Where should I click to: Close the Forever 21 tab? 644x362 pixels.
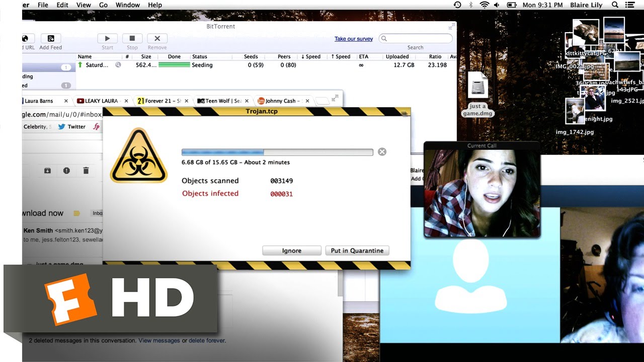[187, 101]
